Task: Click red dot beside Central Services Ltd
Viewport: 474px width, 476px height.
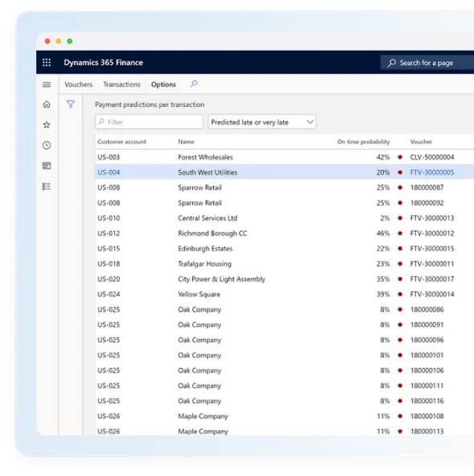Action: [x=400, y=218]
